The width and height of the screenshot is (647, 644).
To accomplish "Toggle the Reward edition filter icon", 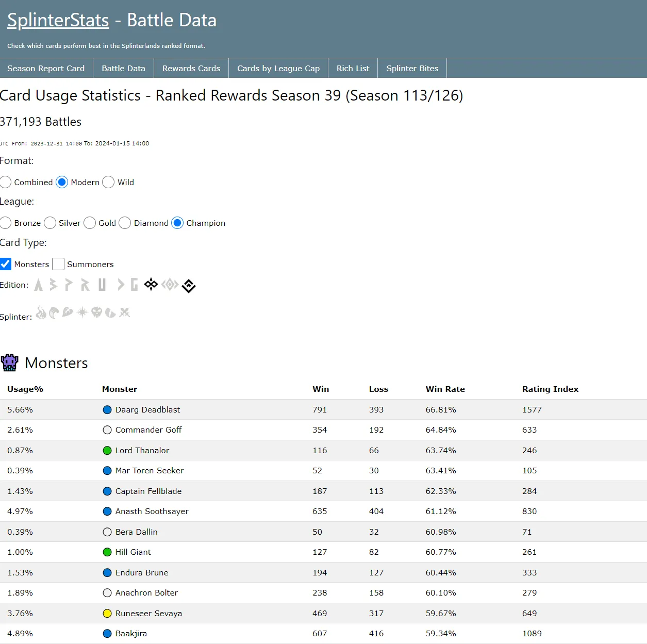I will coord(85,285).
